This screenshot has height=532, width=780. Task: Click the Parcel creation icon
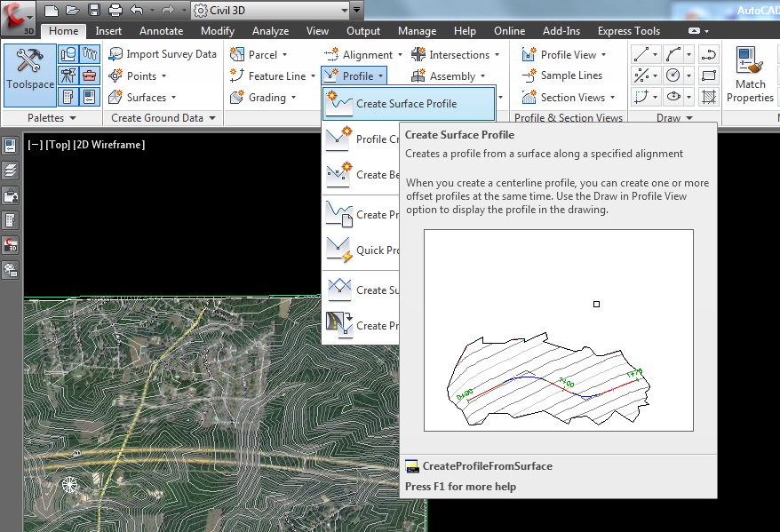(236, 53)
